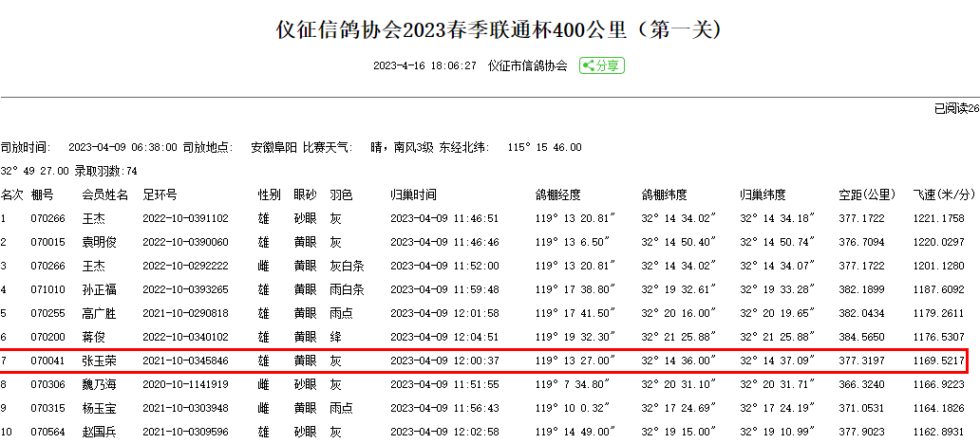Click member name 赵国兵 in row 10
Screen dimensions: 980x444
click(99, 432)
